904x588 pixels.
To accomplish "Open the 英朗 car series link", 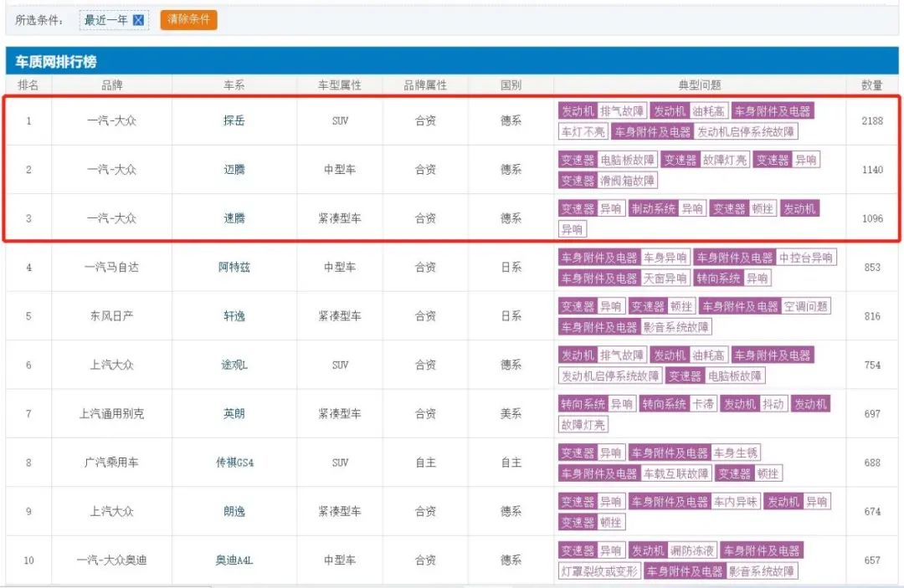I will 234,413.
